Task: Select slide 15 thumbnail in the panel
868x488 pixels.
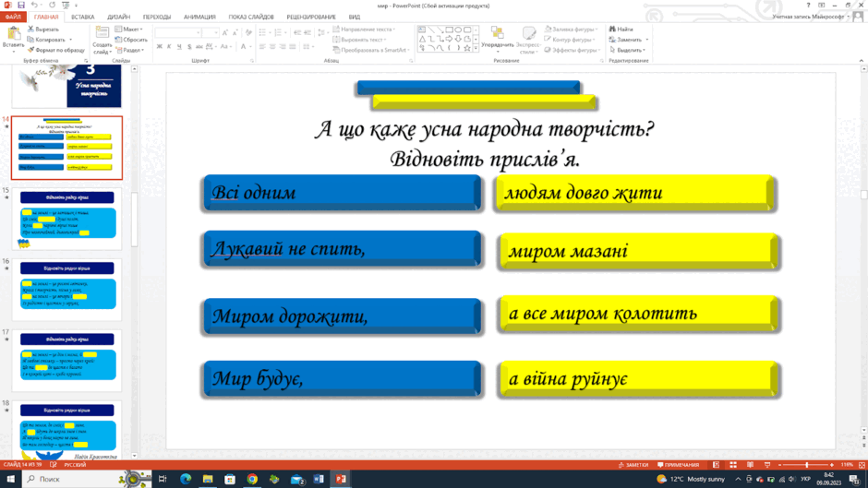Action: coord(67,218)
